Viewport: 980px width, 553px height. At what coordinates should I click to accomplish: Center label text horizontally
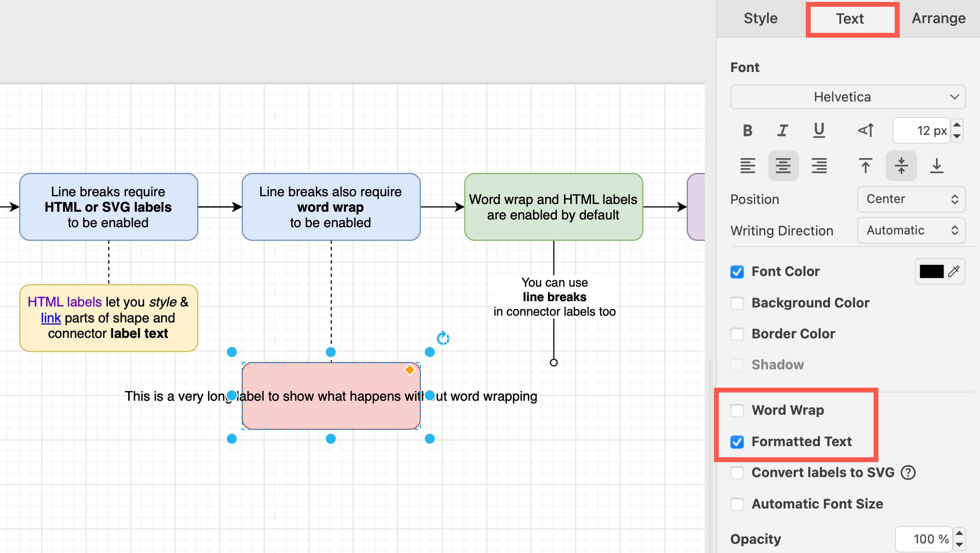[x=783, y=166]
